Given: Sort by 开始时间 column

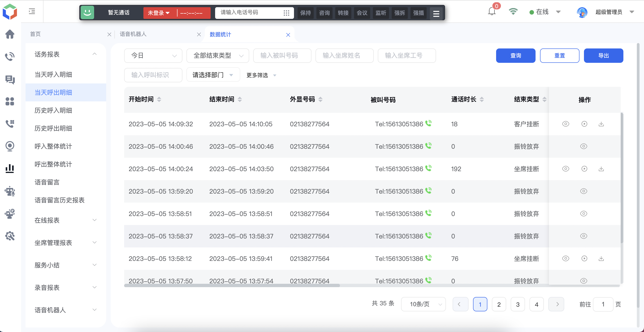Looking at the screenshot, I should 159,99.
